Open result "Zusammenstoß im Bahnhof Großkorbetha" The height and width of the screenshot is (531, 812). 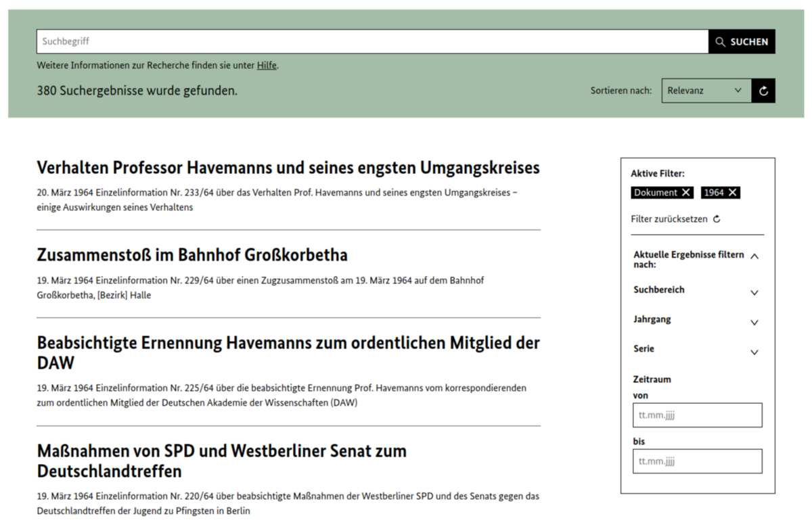[x=191, y=255]
